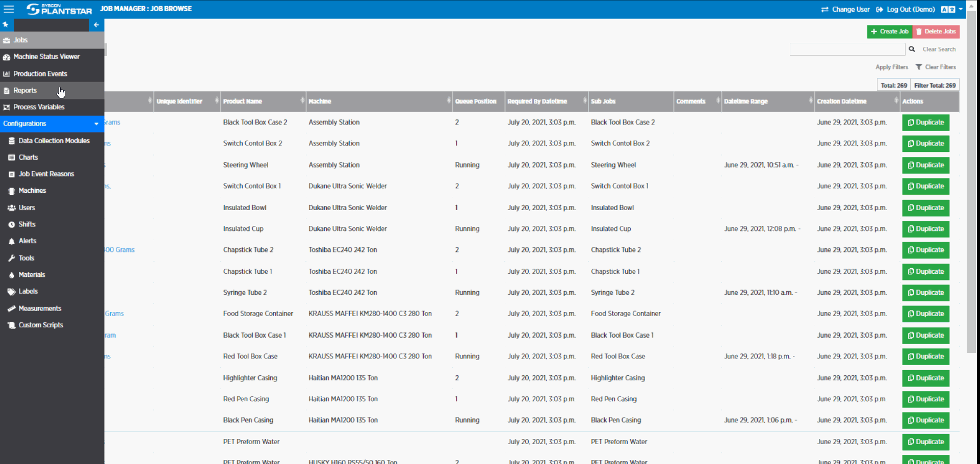The height and width of the screenshot is (464, 980).
Task: Click the Data Collection Modules database icon
Action: (x=12, y=141)
